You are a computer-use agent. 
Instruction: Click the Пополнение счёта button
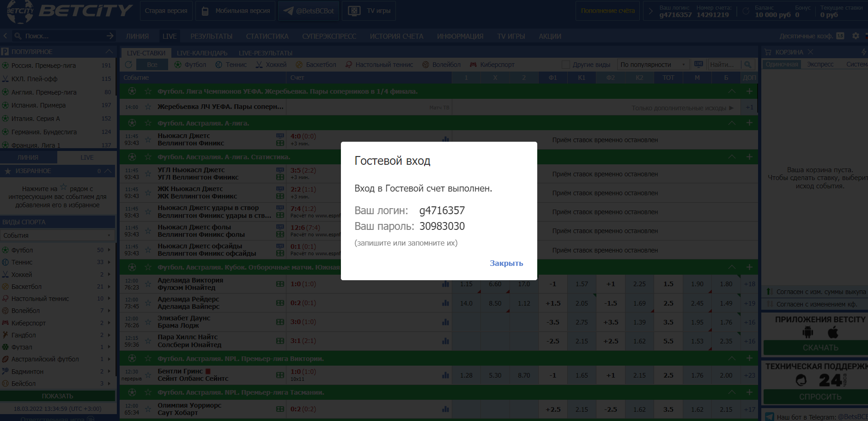click(607, 11)
